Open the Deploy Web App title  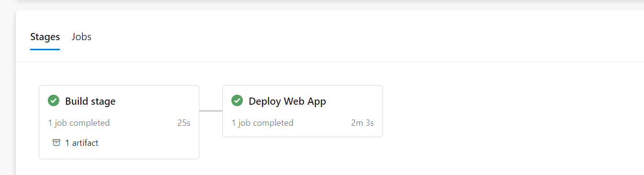[287, 101]
